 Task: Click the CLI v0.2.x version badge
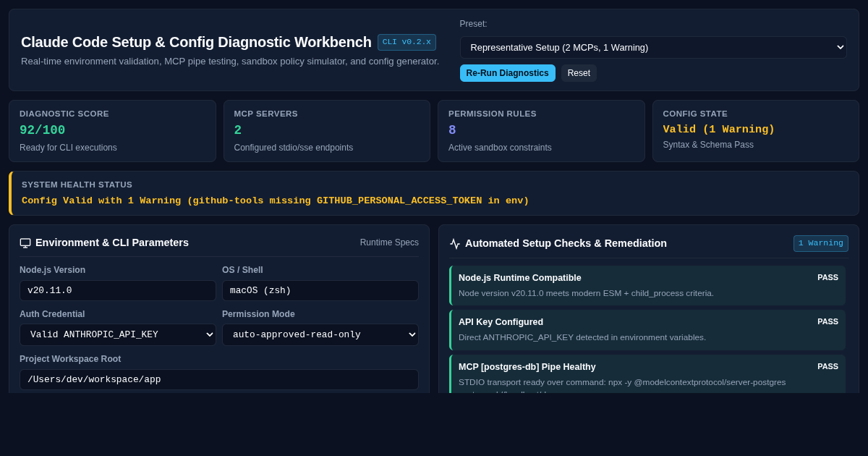pyautogui.click(x=407, y=42)
